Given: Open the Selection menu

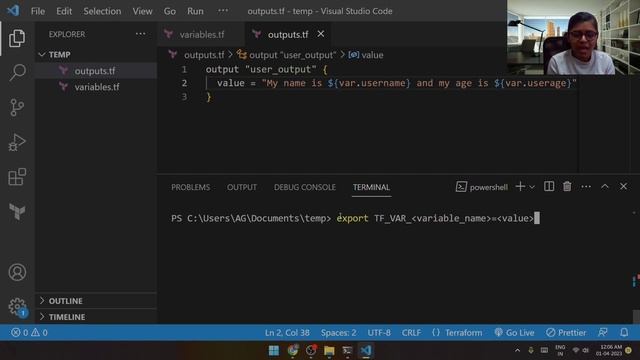Looking at the screenshot, I should coord(102,11).
